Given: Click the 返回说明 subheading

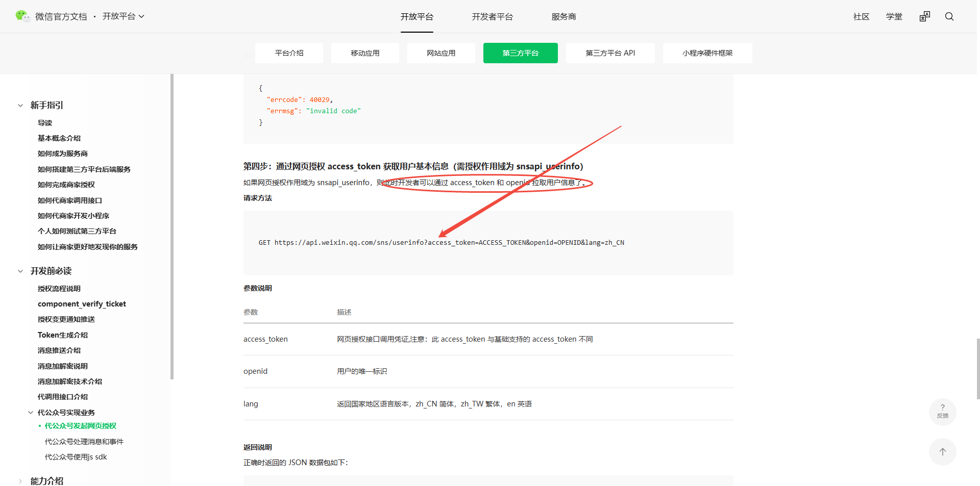Looking at the screenshot, I should tap(258, 447).
